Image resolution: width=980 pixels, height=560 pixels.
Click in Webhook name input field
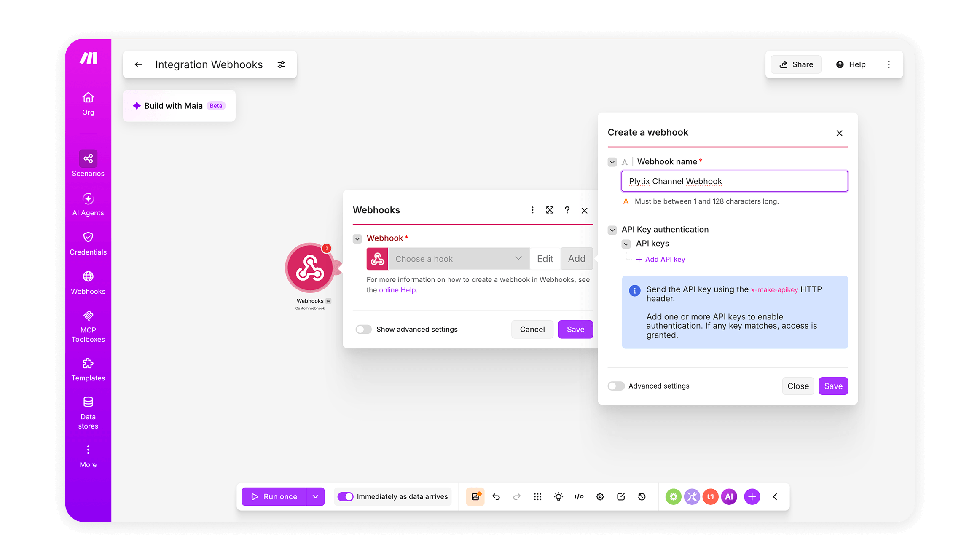coord(734,181)
